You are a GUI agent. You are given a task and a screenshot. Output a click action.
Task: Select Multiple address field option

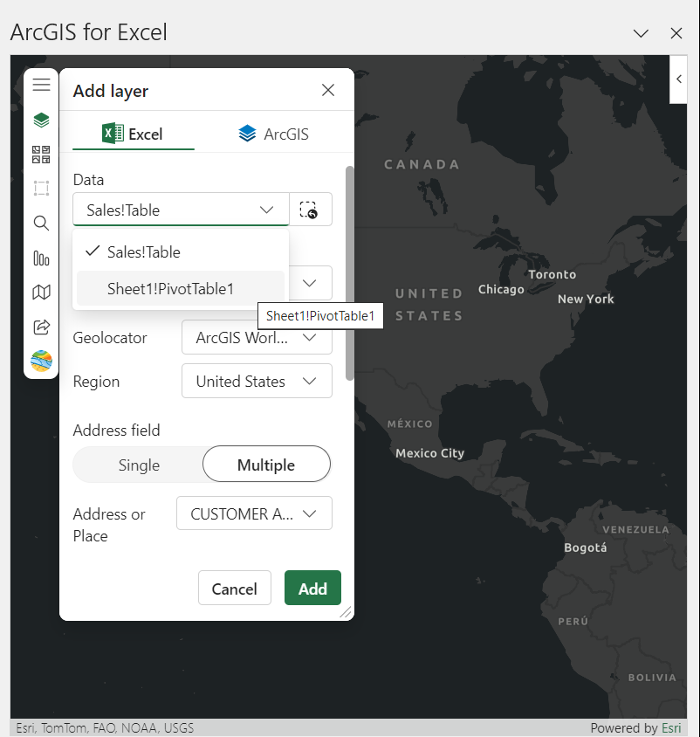(x=266, y=465)
